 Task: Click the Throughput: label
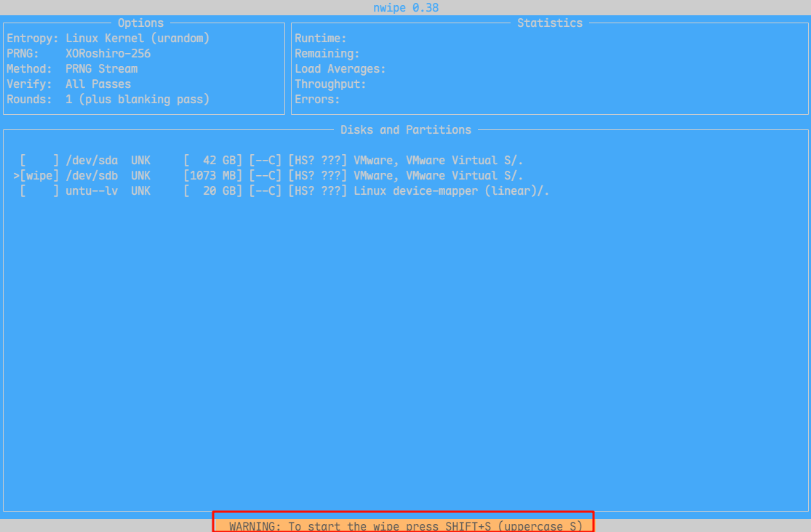pos(330,84)
